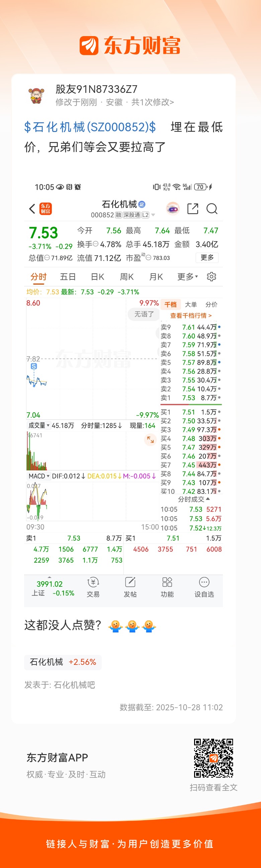Tap the 融 margin tag
Screen dimensions: 261x868
118,215
